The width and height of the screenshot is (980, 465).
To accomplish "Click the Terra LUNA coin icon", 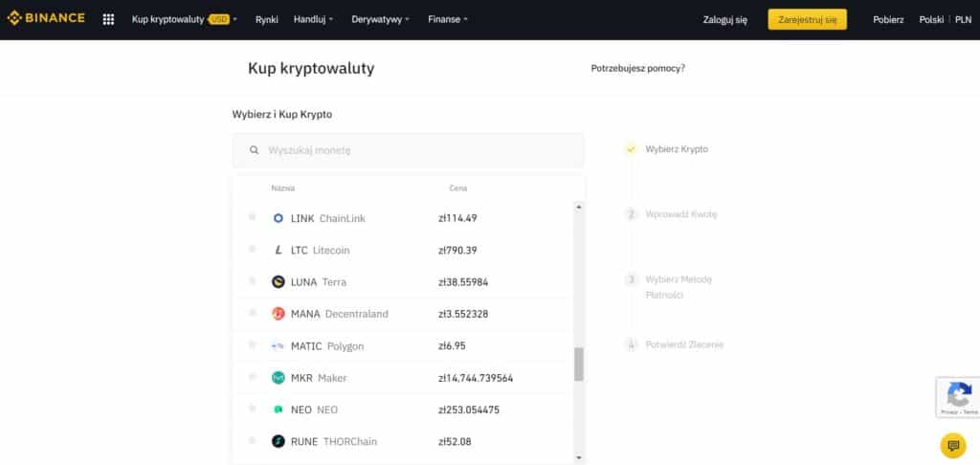I will pos(278,282).
